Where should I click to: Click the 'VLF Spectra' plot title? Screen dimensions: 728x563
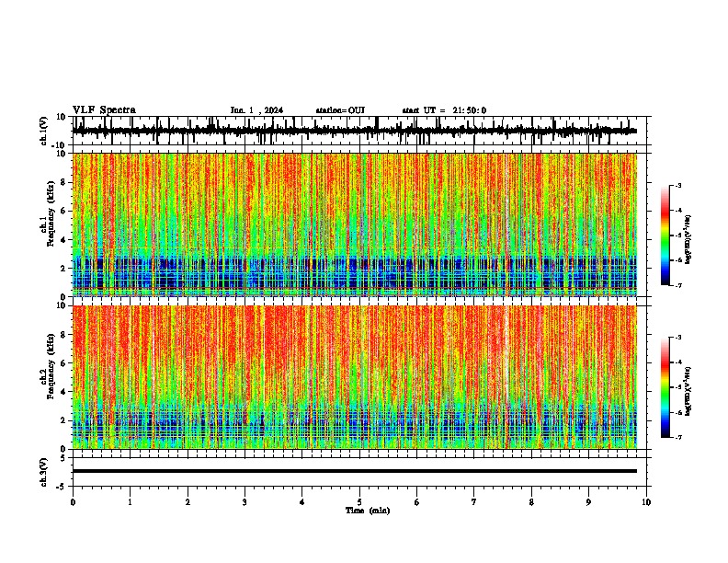[104, 110]
